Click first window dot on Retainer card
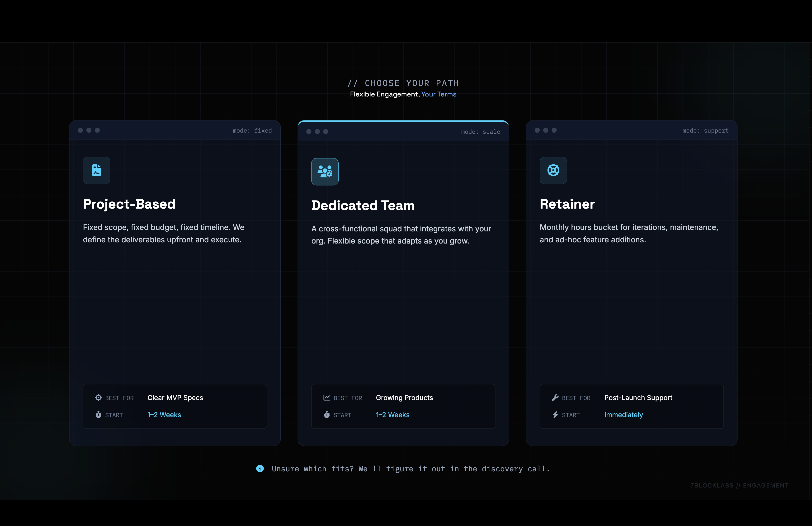The width and height of the screenshot is (812, 526). pos(537,130)
